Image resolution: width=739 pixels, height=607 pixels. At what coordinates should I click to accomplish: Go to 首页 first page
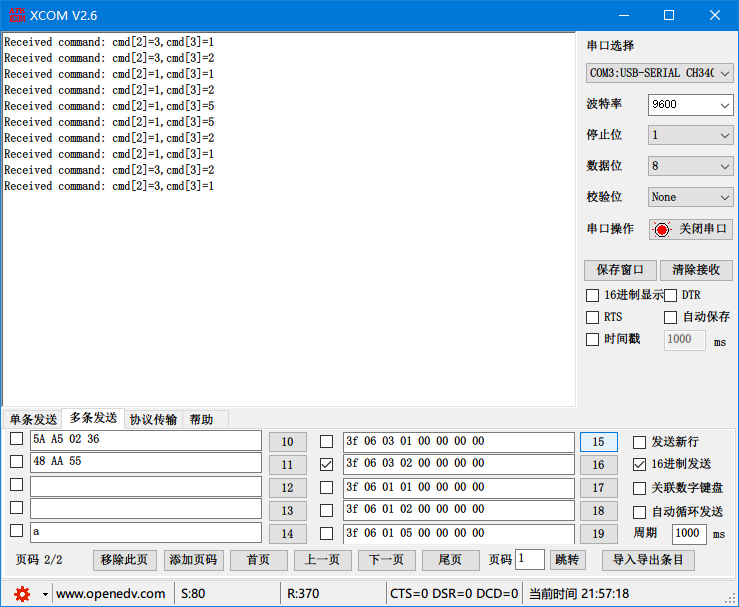tap(258, 560)
